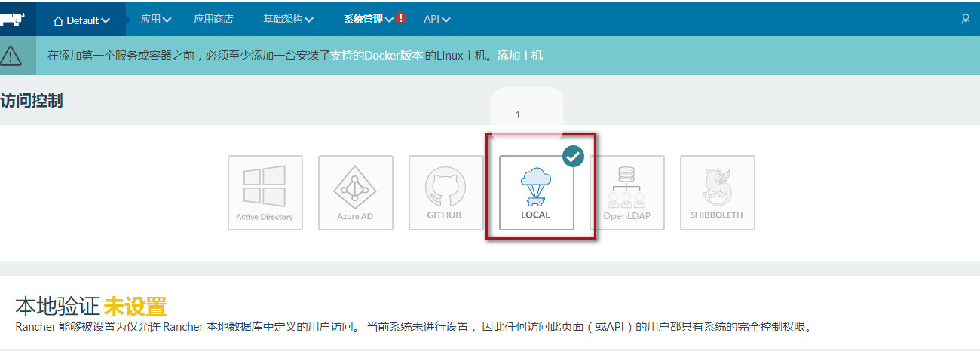Select Azure AD authentication
Viewport: 980px width, 351px height.
click(355, 193)
